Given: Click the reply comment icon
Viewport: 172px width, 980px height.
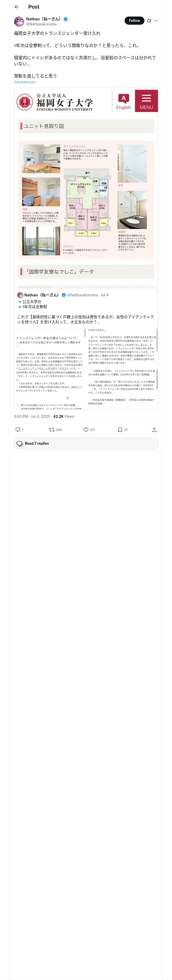Looking at the screenshot, I should [x=18, y=429].
